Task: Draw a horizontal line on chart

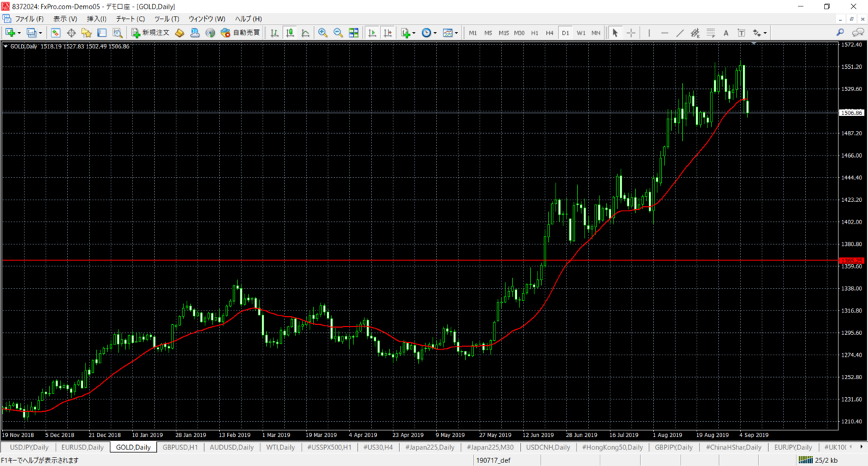Action: click(x=665, y=33)
